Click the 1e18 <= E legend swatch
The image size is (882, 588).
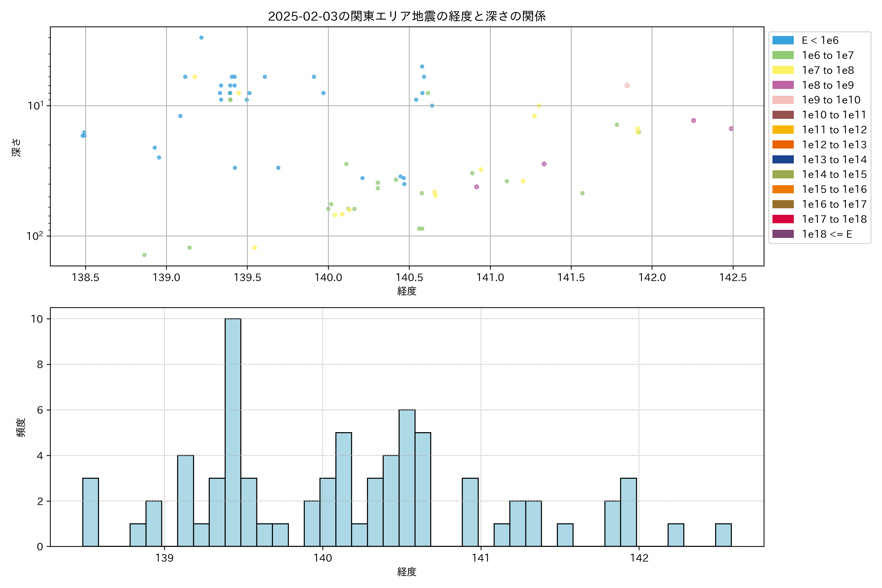[783, 234]
